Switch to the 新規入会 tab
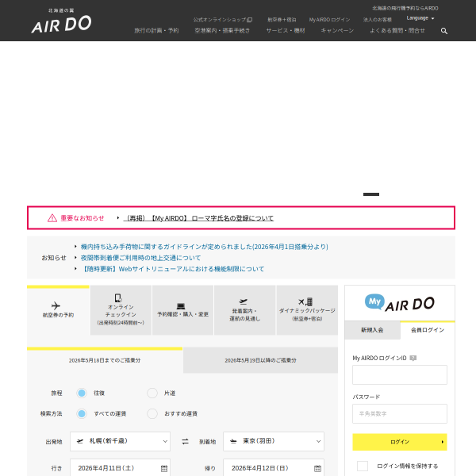476x476 pixels. tap(372, 330)
